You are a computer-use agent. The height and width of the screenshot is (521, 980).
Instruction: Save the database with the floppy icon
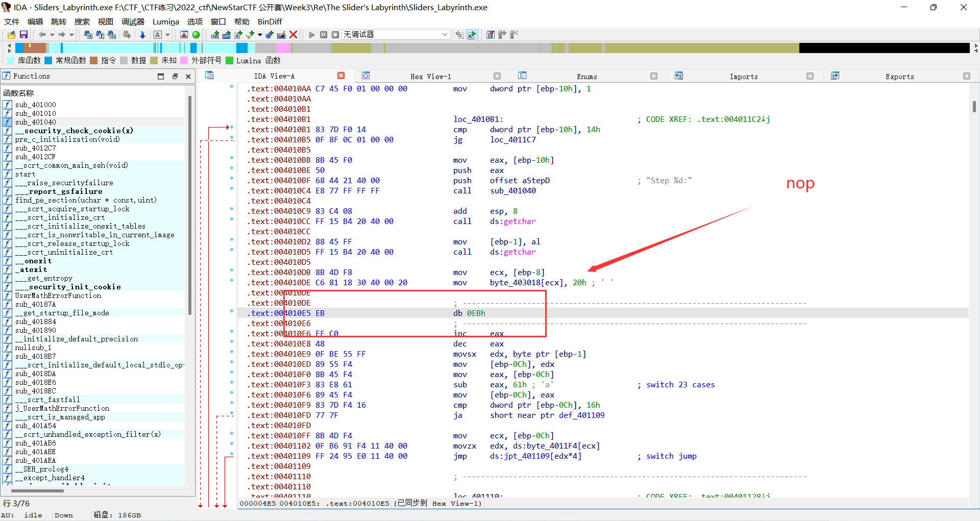pyautogui.click(x=23, y=35)
